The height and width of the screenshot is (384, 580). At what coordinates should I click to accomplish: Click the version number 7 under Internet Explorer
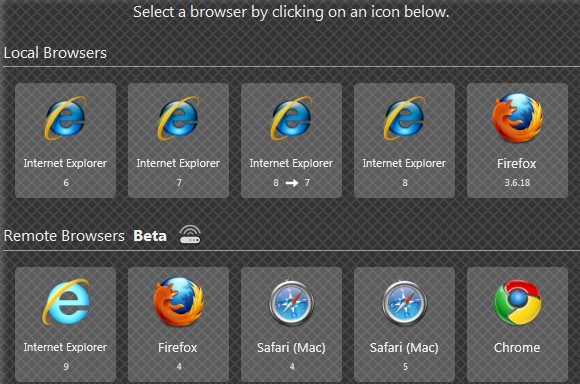coord(179,182)
